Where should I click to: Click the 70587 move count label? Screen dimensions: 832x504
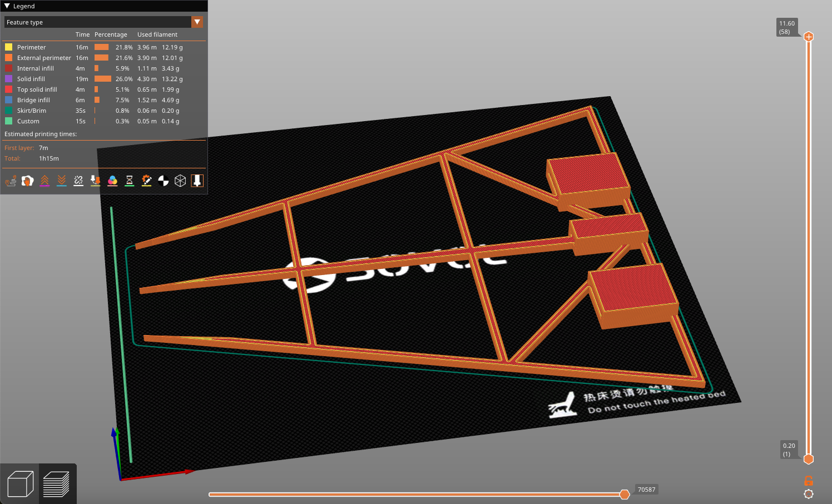[x=646, y=490]
